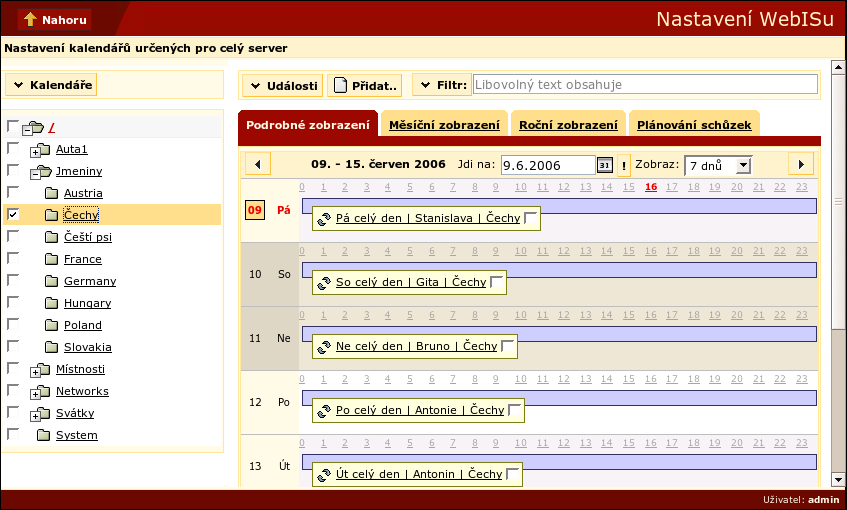The image size is (847, 510).
Task: Click the day 09 date box
Action: 255,210
